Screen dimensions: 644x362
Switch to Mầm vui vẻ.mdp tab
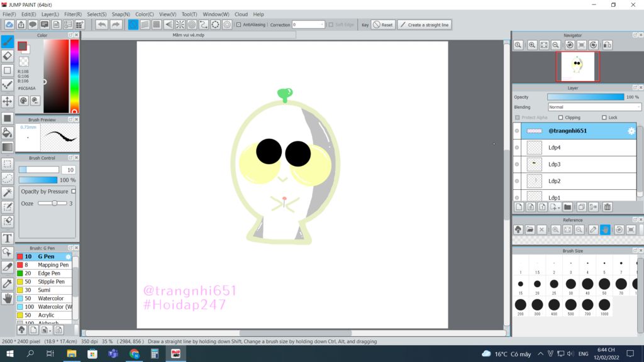pos(189,35)
